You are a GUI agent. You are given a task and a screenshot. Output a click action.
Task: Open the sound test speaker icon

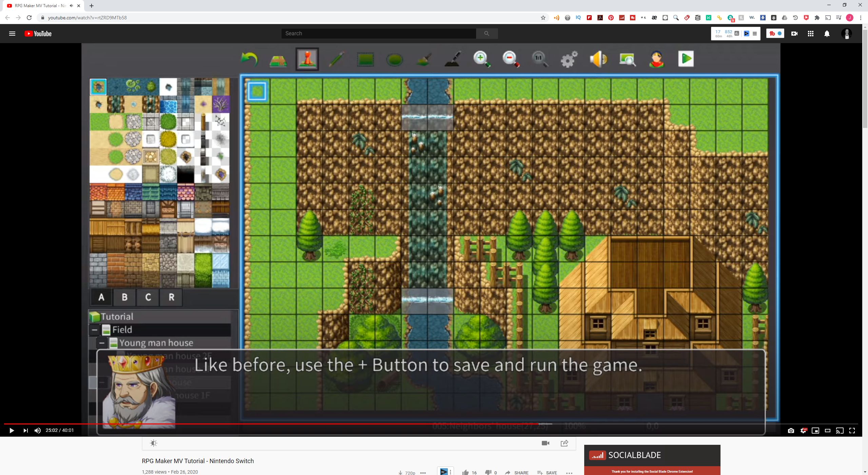pos(598,59)
